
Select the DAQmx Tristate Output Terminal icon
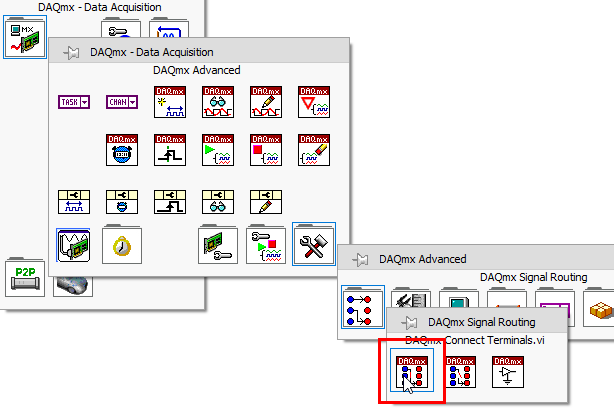[x=508, y=372]
